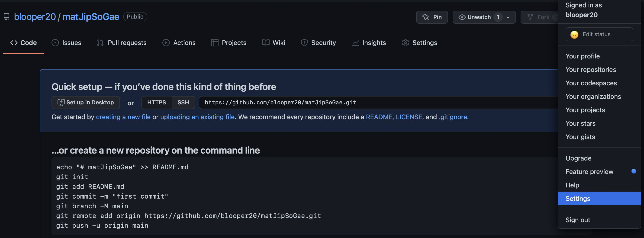Open the README link
This screenshot has width=644, height=238.
coord(379,117)
